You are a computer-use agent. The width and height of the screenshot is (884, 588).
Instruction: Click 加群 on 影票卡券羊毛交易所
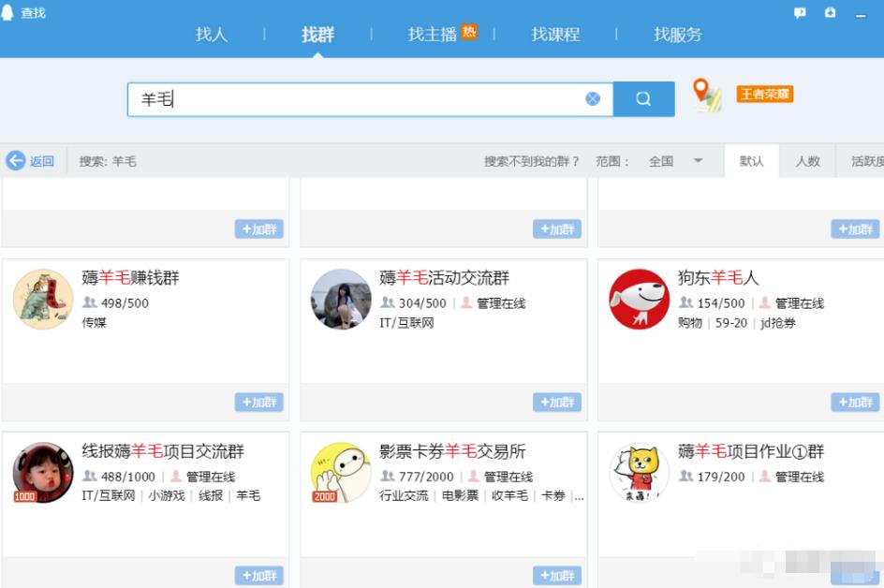coord(556,576)
